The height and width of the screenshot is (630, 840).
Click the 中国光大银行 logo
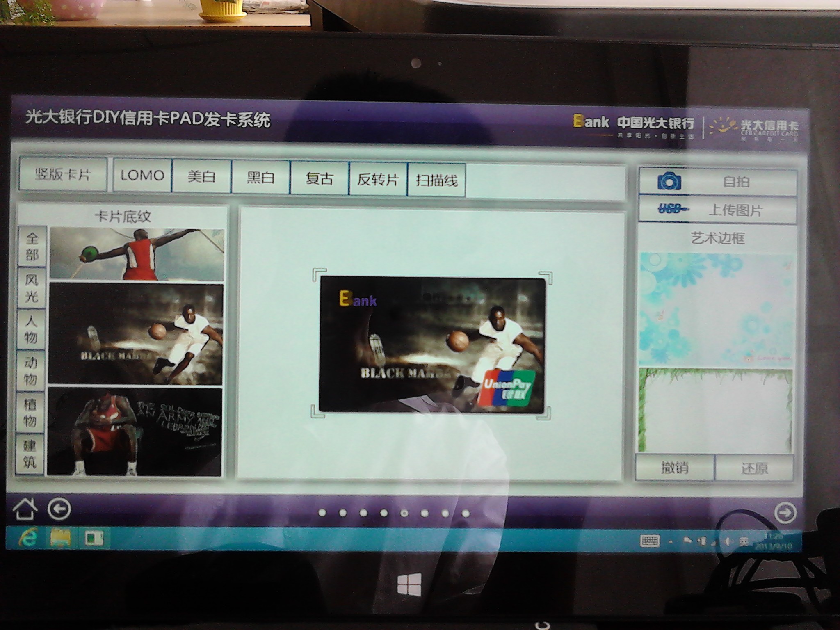[634, 126]
